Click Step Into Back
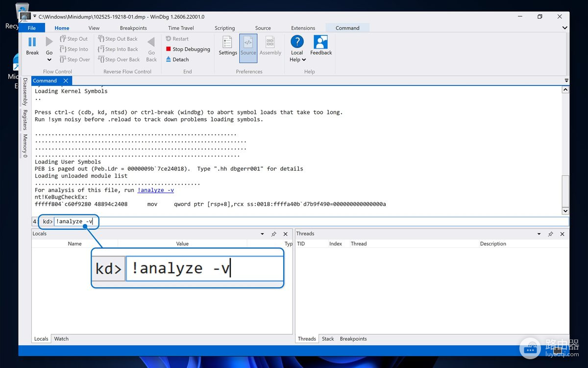This screenshot has height=368, width=588. (118, 49)
